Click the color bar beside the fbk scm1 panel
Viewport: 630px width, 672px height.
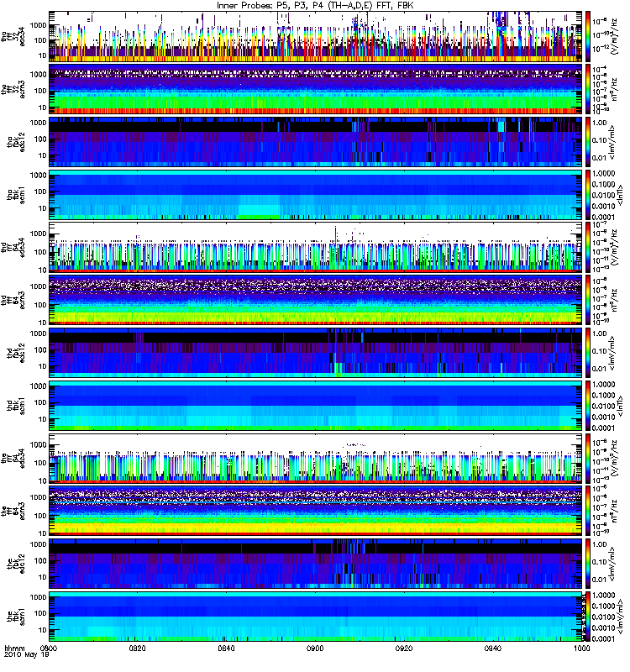[x=589, y=617]
